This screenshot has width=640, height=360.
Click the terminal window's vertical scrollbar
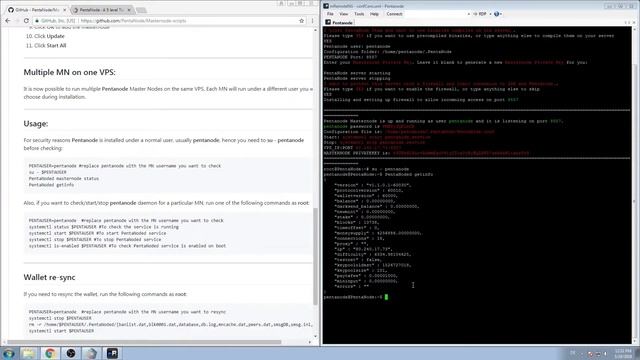[635, 184]
